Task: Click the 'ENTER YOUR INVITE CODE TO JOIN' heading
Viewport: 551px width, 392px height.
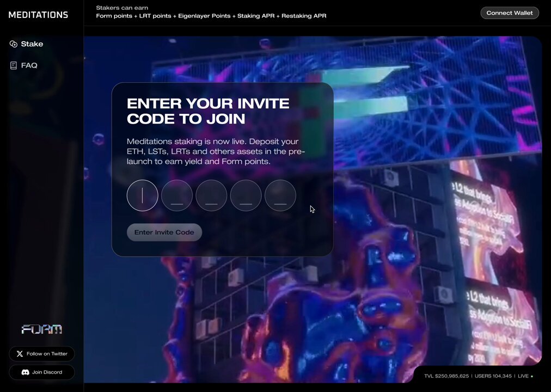Action: pos(208,111)
